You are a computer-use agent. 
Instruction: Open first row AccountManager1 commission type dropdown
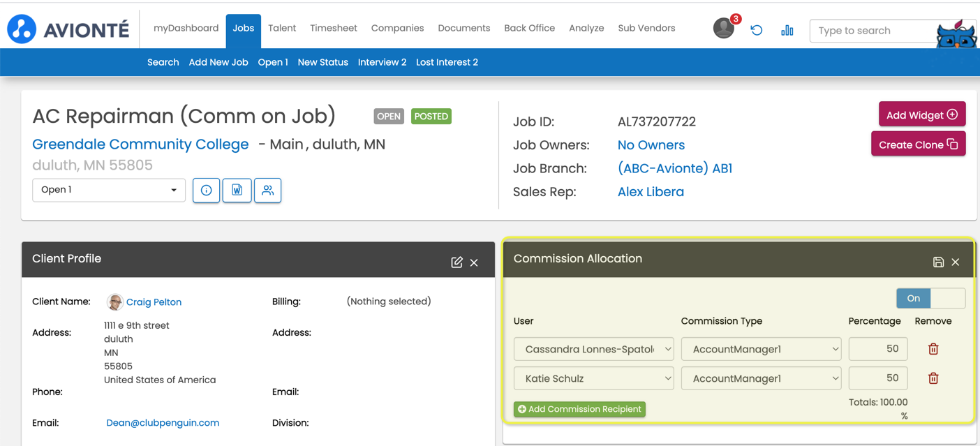click(x=762, y=349)
